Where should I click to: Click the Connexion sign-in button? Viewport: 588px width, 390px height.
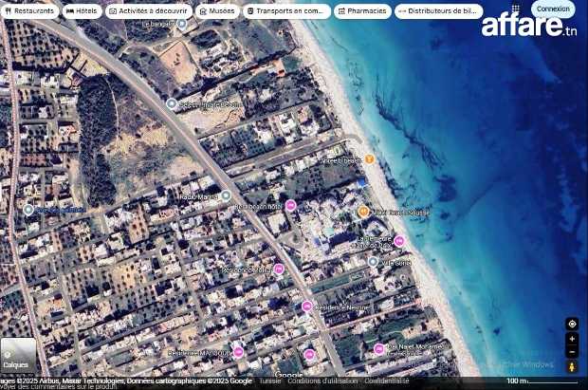click(x=552, y=9)
